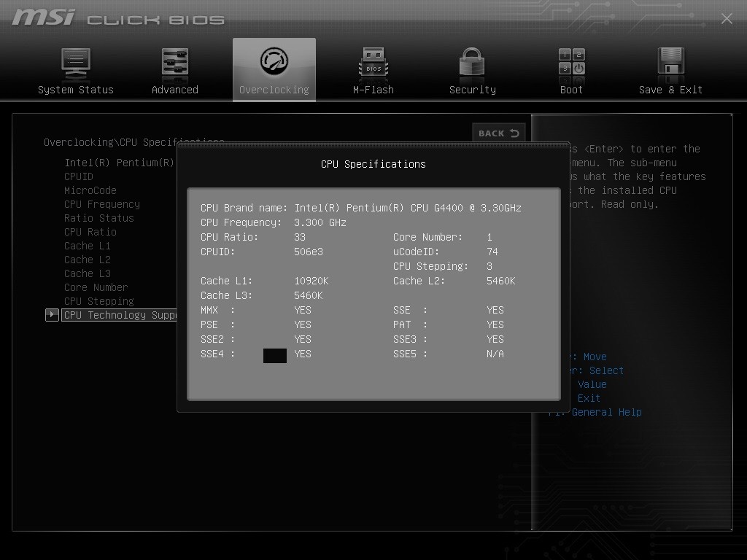
Task: Click the Cache L2 value 5460K in dialog
Action: point(500,281)
